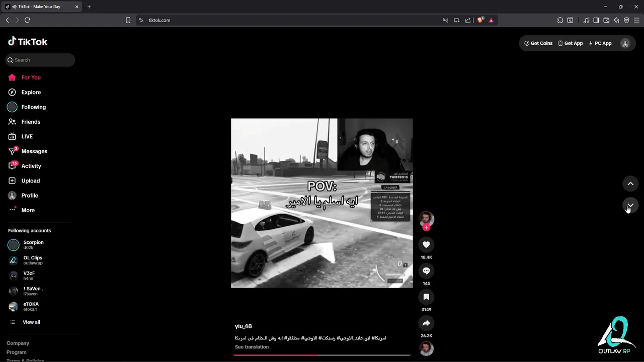Go to next video with down chevron
This screenshot has height=362, width=644.
point(630,205)
